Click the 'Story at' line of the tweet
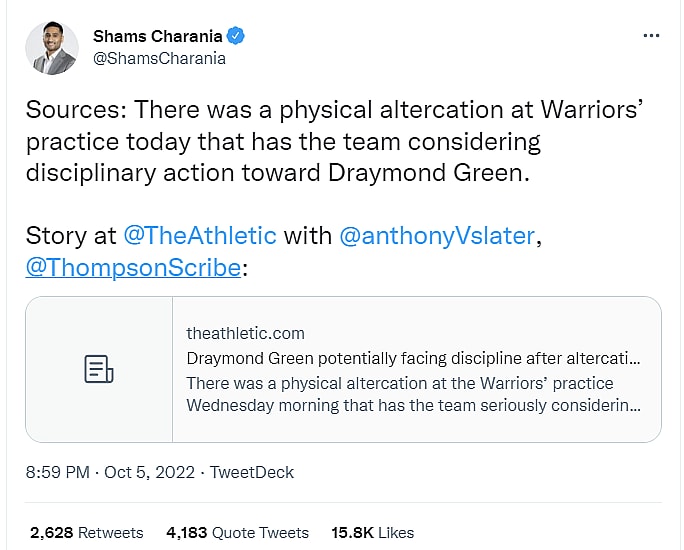Viewport: 684px width, 550px height. (x=70, y=236)
